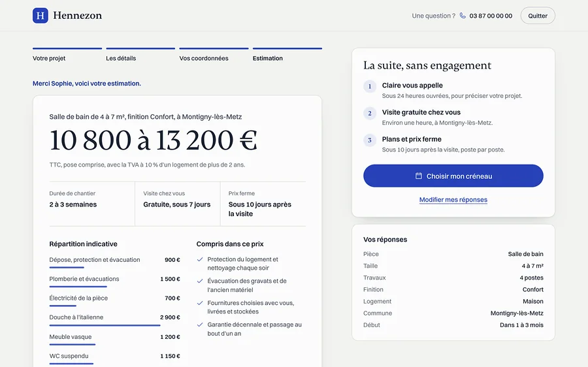This screenshot has width=588, height=367.
Task: Click the 1 150 € amount
Action: 171,356
